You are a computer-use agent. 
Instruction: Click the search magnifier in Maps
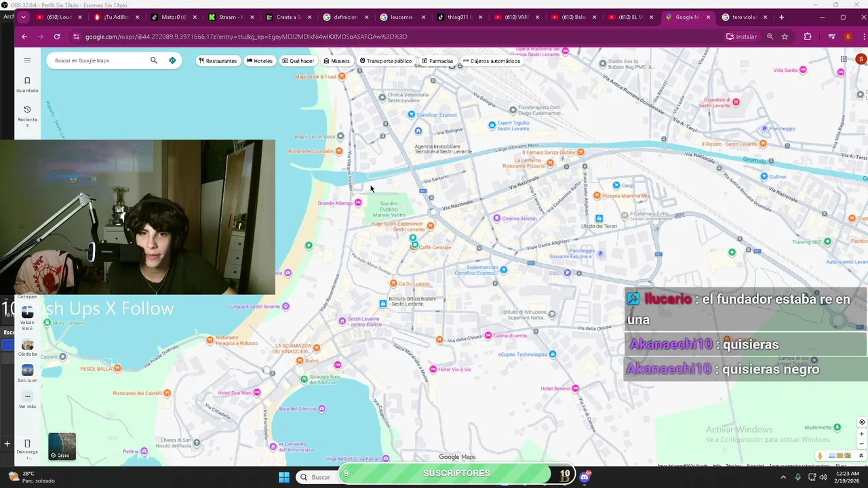(x=154, y=60)
